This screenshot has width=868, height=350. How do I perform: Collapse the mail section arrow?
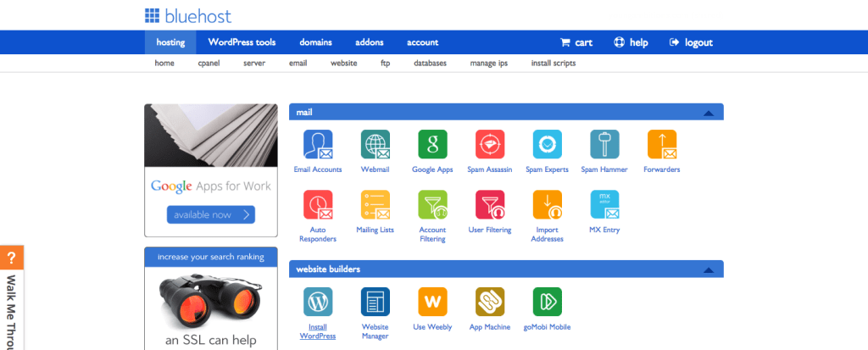(x=708, y=113)
